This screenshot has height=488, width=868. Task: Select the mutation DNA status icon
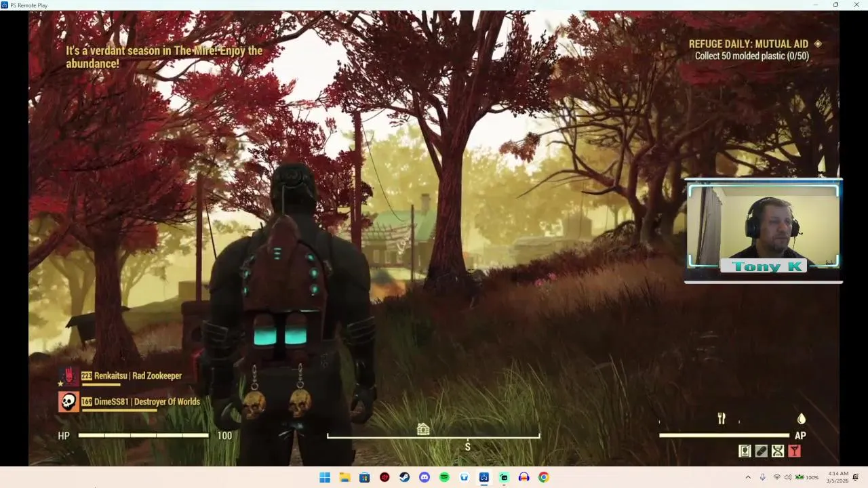[778, 451]
